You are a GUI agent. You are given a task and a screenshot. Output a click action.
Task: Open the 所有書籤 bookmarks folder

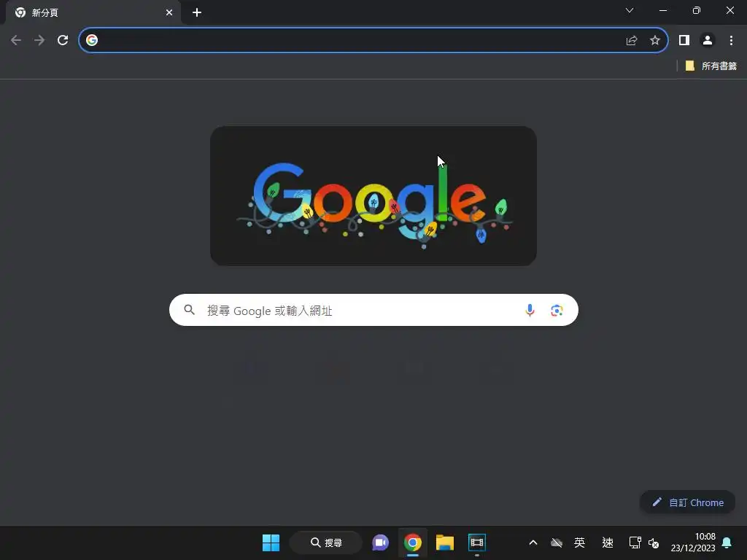pos(711,66)
